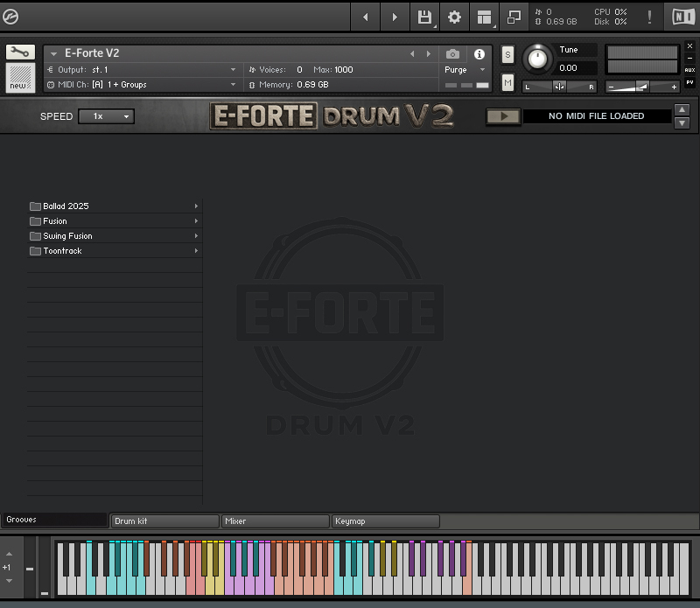The image size is (700, 608).
Task: Click the new instrument thumbnail icon
Action: click(20, 78)
